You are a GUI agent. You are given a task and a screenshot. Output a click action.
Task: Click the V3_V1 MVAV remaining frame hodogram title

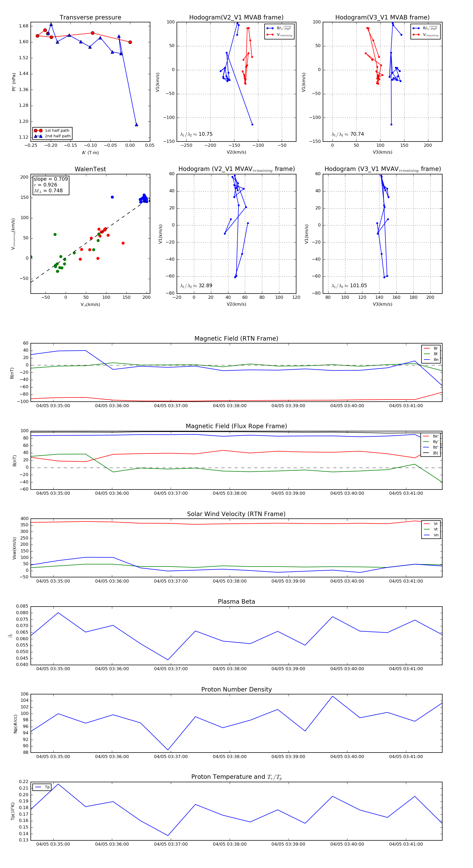[x=382, y=169]
